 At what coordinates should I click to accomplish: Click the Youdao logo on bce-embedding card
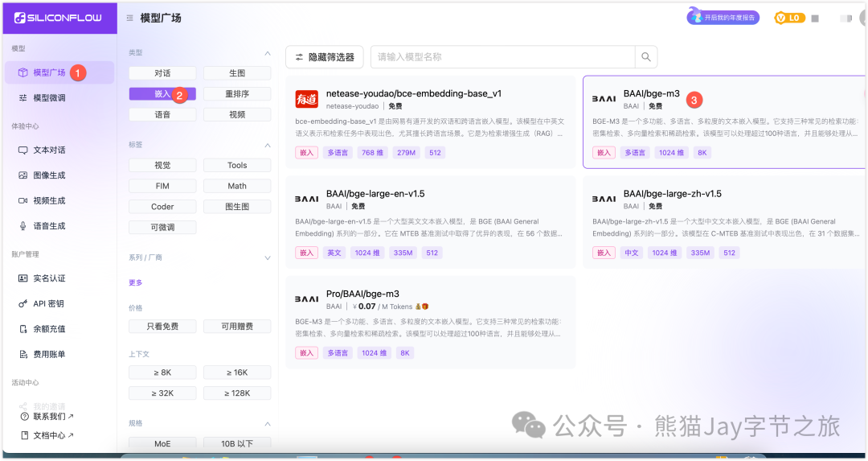click(x=307, y=99)
